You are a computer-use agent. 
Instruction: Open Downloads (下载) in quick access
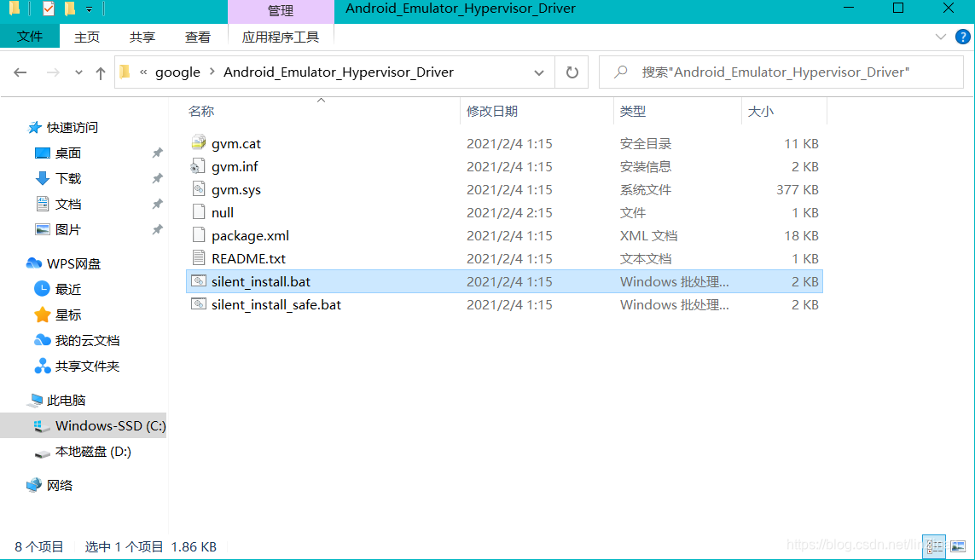pos(67,178)
